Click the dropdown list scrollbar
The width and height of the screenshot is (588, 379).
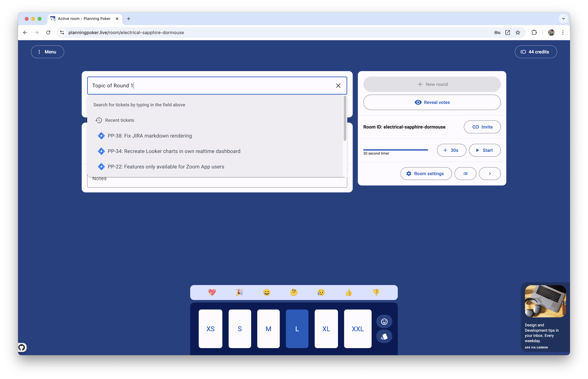coord(345,118)
